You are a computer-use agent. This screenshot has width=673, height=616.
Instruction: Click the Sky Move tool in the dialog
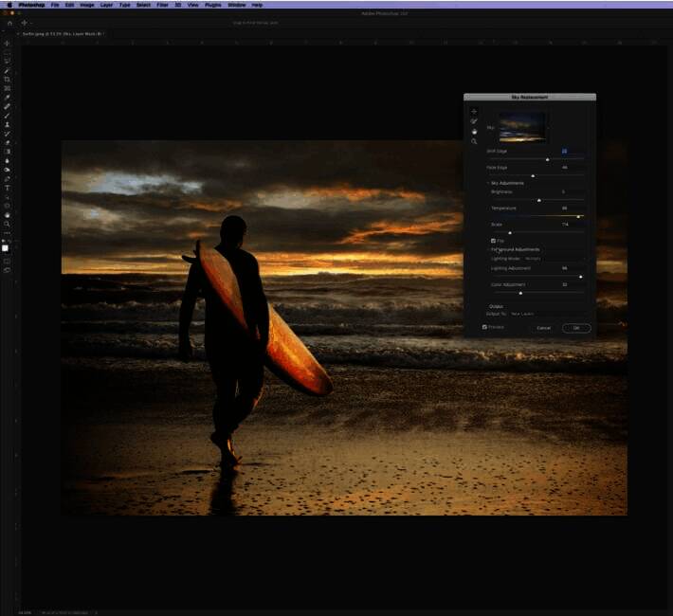click(474, 112)
